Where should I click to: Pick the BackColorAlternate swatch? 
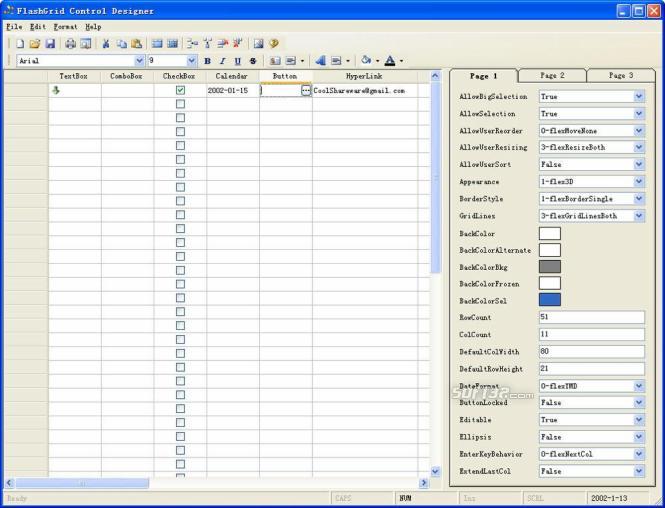550,250
